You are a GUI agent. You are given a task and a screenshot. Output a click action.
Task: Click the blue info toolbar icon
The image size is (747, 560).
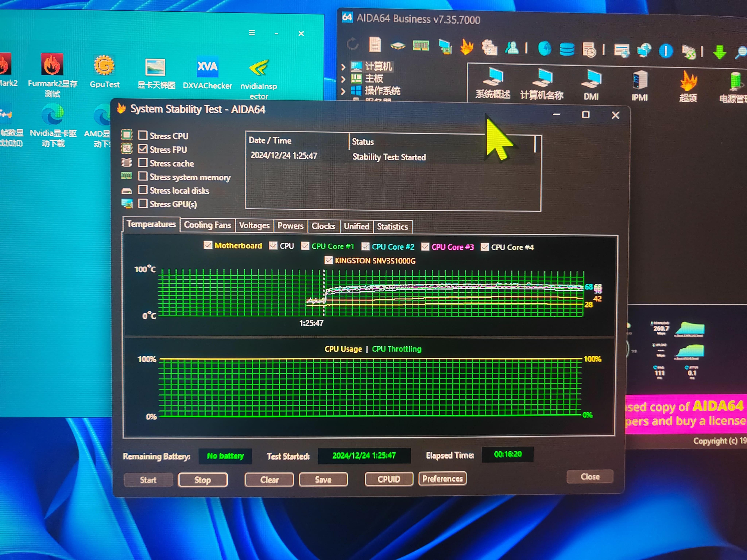pyautogui.click(x=666, y=51)
